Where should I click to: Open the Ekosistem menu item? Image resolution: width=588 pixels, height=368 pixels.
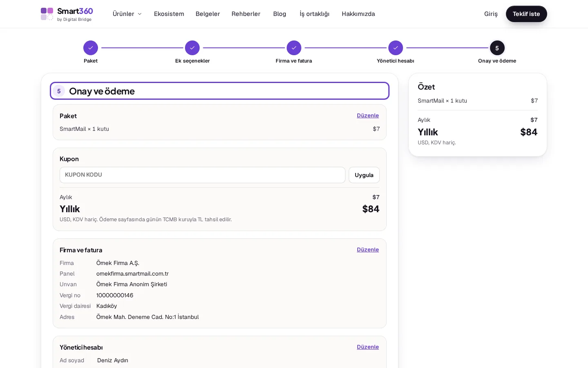click(x=169, y=14)
